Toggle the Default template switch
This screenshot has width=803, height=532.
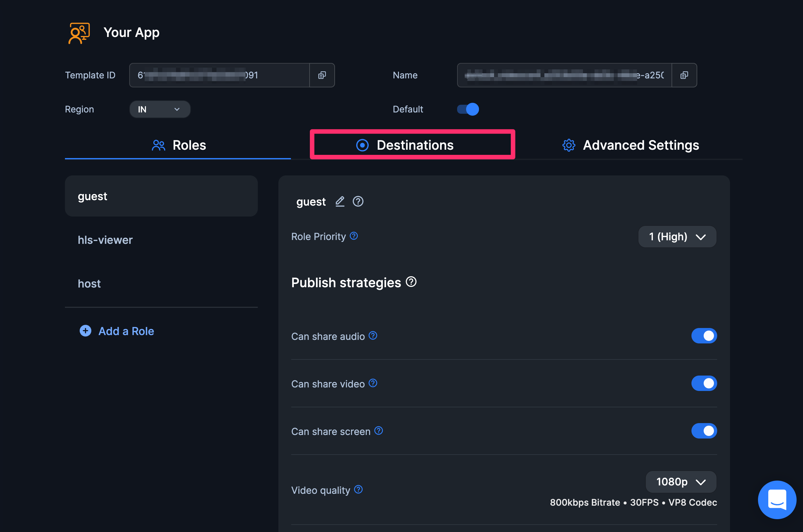(x=468, y=109)
